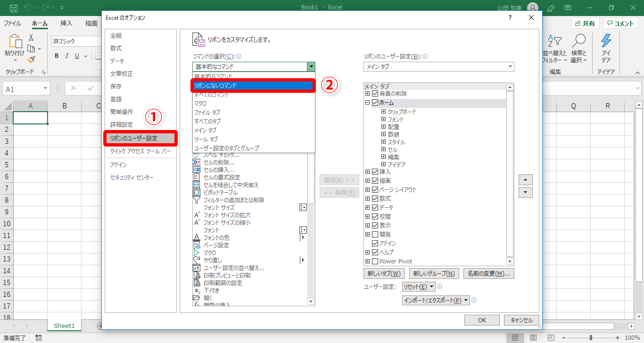Uncheck the 背景の削除 tab checkbox
Viewport: 644px width, 343px height.
pyautogui.click(x=375, y=94)
